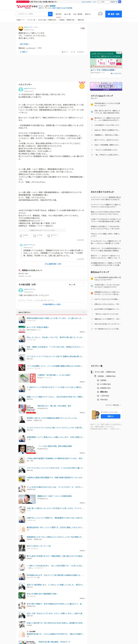Open related question 双極性障害についてご意見よろしく
This screenshot has width=138, height=644.
coord(55,437)
